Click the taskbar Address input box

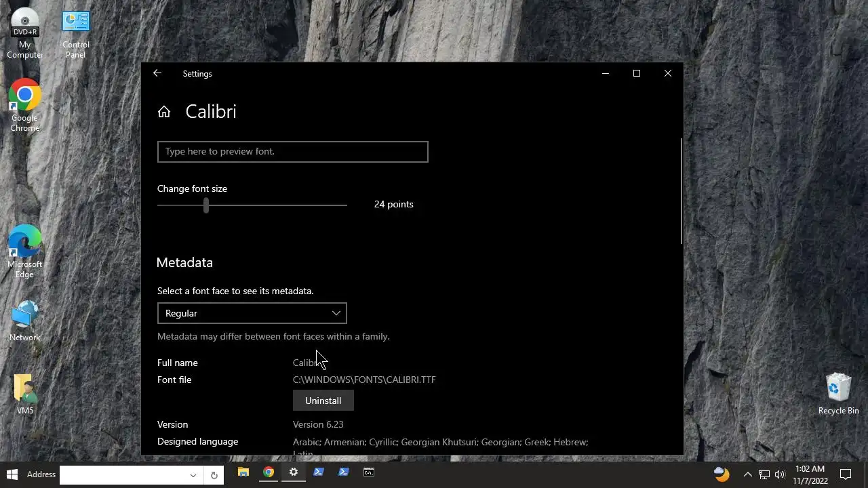123,475
